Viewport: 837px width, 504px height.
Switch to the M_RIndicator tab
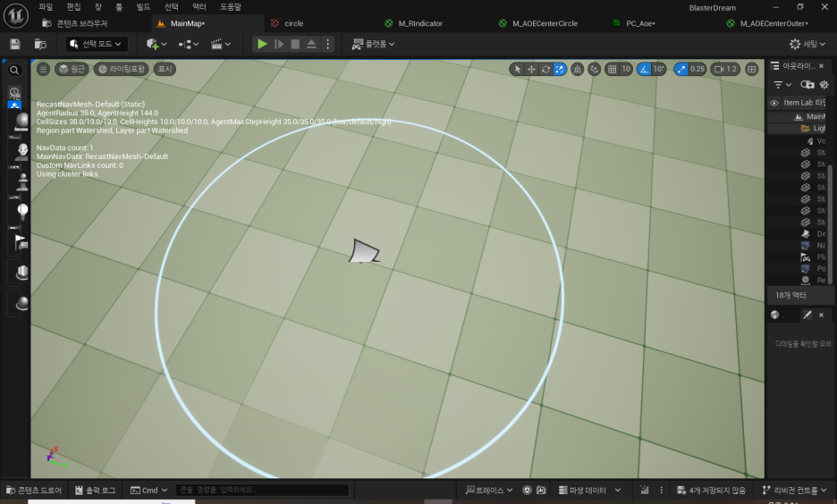tap(414, 23)
